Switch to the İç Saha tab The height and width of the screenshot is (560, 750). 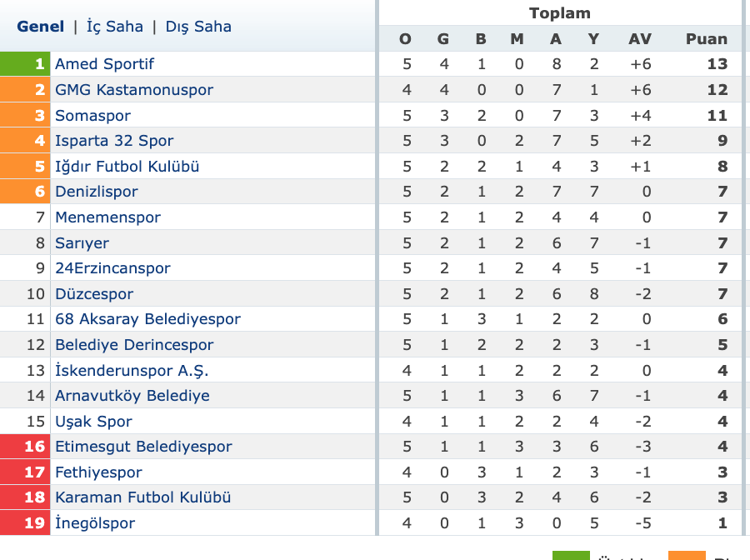point(115,27)
